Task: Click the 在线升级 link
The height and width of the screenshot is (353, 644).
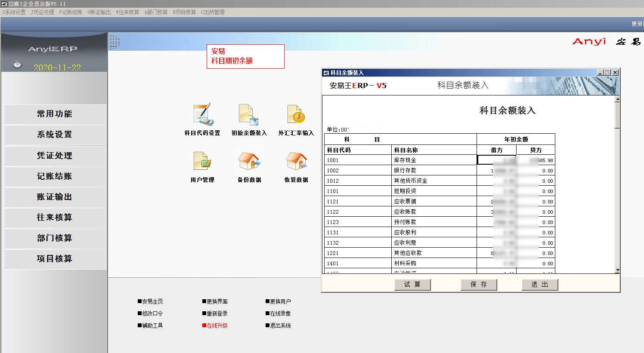Action: [x=217, y=325]
